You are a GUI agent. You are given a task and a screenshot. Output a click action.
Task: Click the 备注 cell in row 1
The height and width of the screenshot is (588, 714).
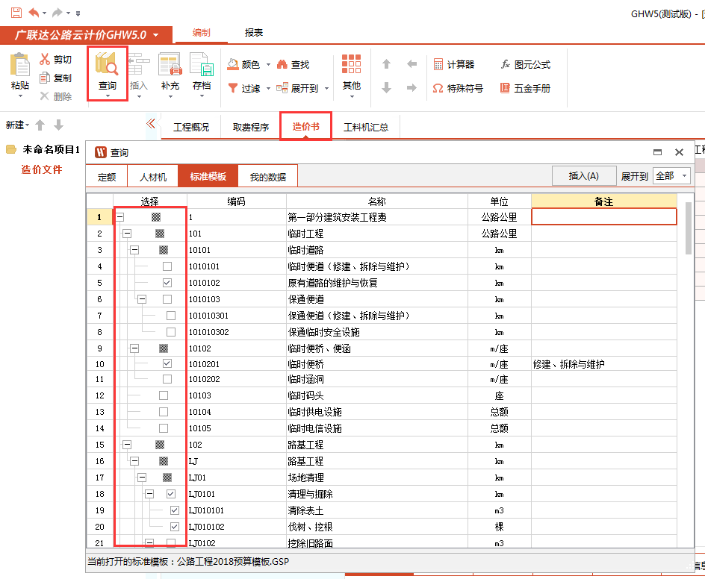point(603,216)
